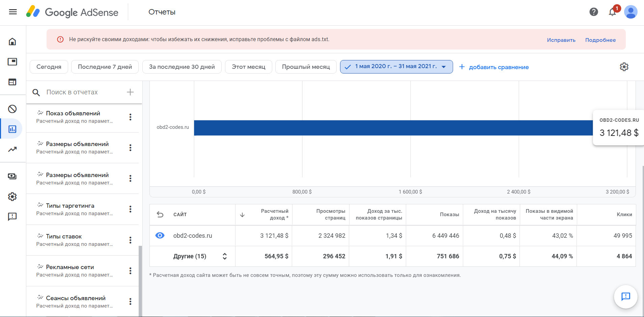644x317 pixels.
Task: Sort by Доход на тысячу показов column
Action: [x=495, y=214]
